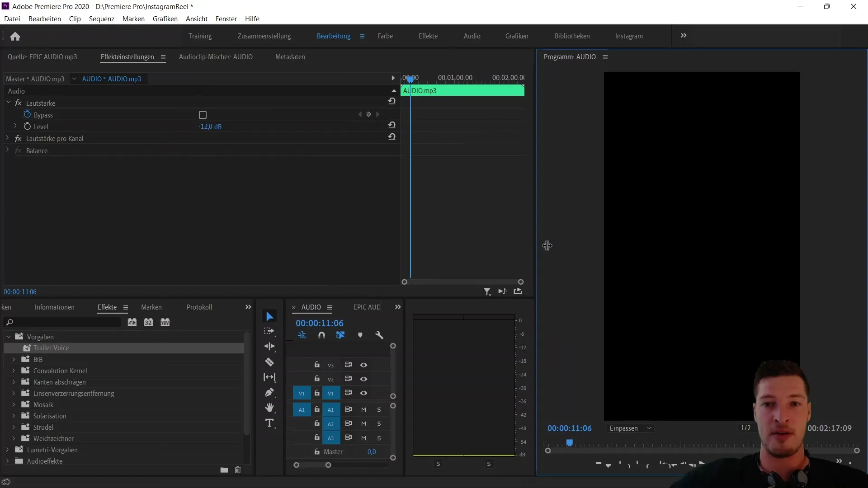Expand the Balance effect

[x=7, y=150]
